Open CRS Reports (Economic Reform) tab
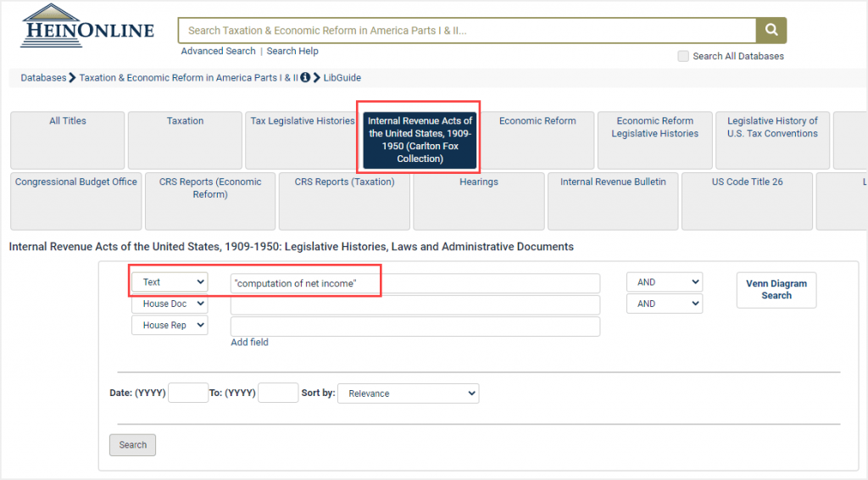This screenshot has width=868, height=480. pos(210,201)
